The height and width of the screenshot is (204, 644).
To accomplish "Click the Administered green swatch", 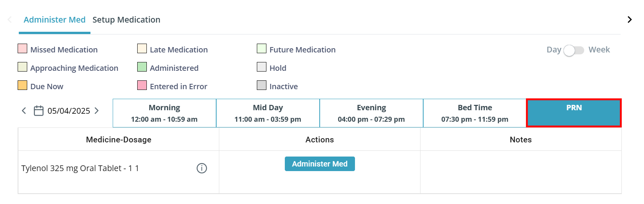I will tap(142, 67).
